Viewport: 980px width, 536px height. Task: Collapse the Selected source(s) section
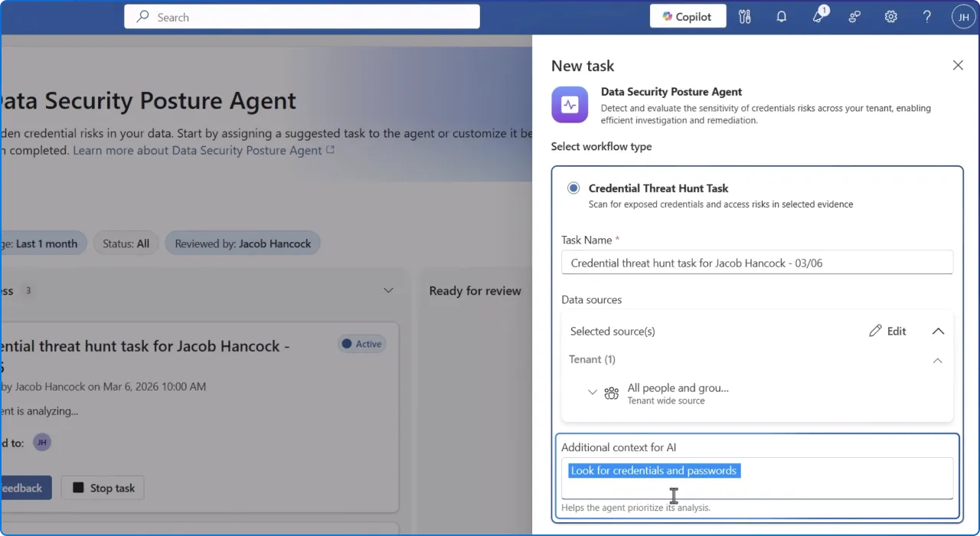[x=938, y=331]
